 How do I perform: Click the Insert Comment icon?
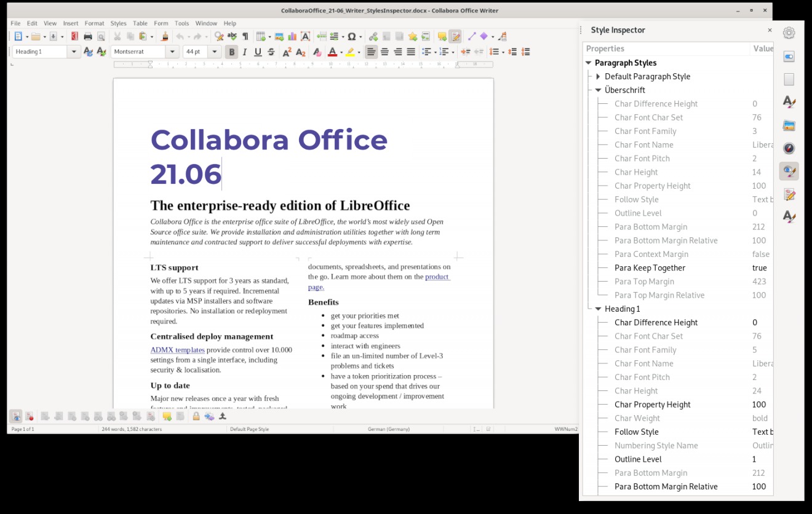point(442,36)
